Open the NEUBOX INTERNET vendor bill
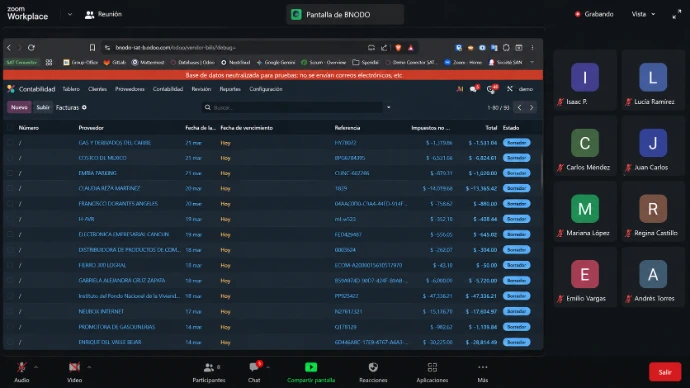The image size is (690, 388). point(101,311)
